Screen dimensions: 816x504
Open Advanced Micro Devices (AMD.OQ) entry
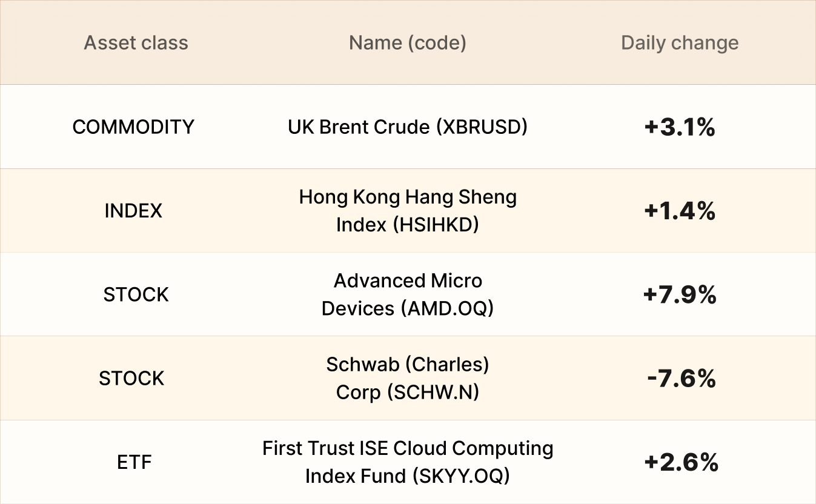coord(407,295)
